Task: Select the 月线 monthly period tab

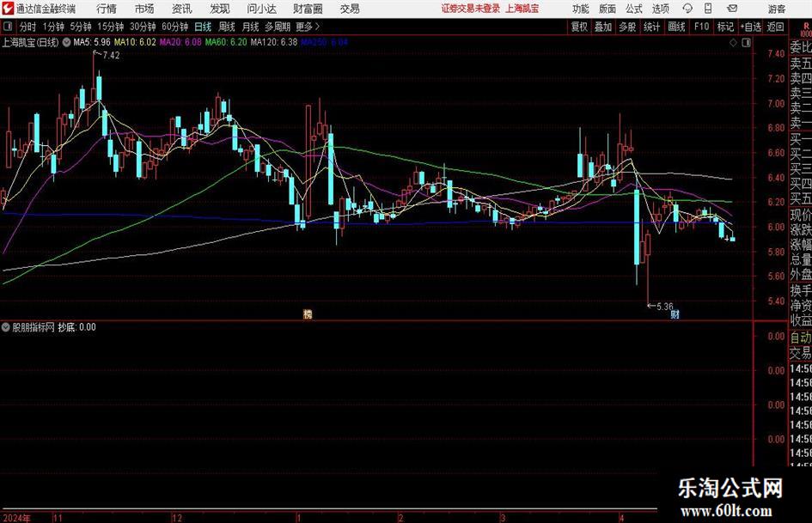Action: 250,27
